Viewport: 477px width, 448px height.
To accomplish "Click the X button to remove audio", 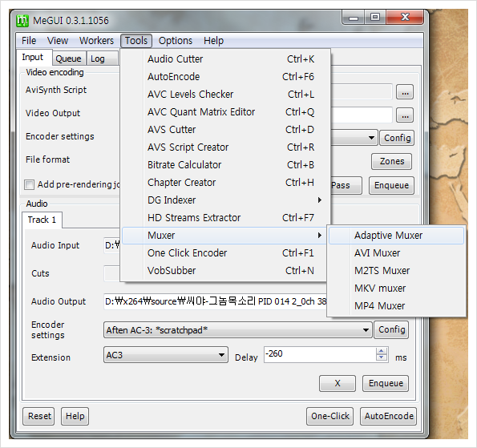I will (x=338, y=383).
